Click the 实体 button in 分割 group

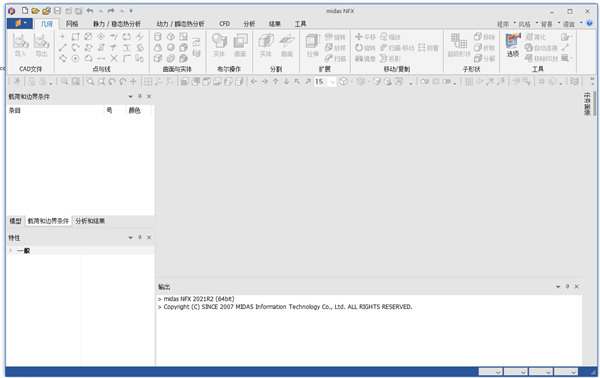pos(266,45)
